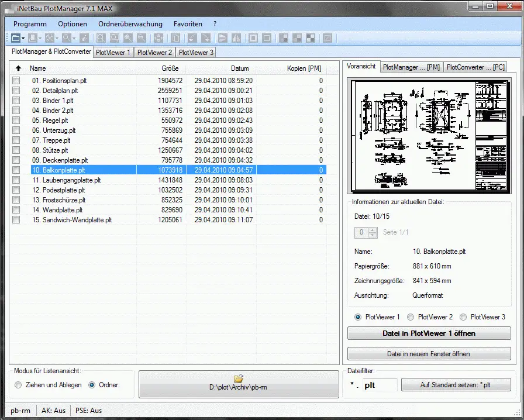Open the dropdown arrow beside the magnifier icon
Image resolution: width=524 pixels, height=420 pixels.
pyautogui.click(x=74, y=39)
